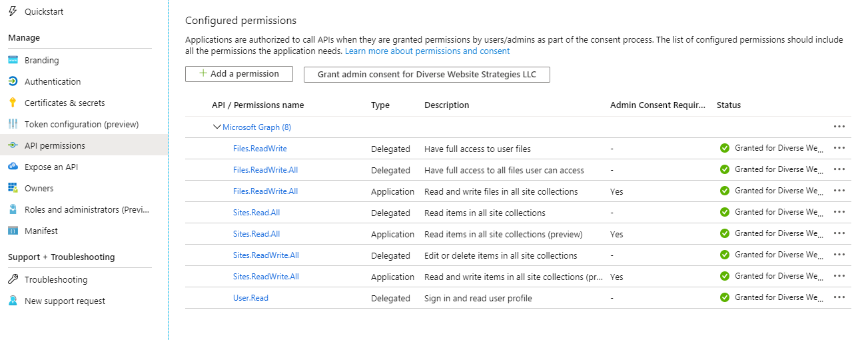This screenshot has width=868, height=340.
Task: Click the New support request icon
Action: click(x=13, y=301)
